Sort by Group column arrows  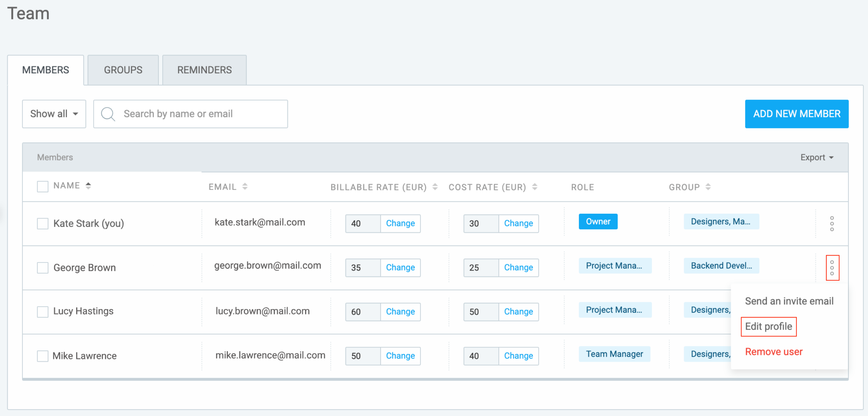708,187
